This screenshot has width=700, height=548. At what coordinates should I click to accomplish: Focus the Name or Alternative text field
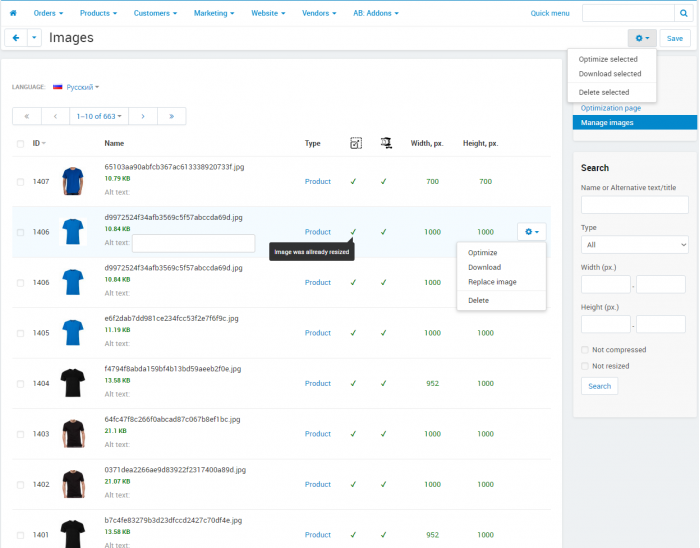634,205
